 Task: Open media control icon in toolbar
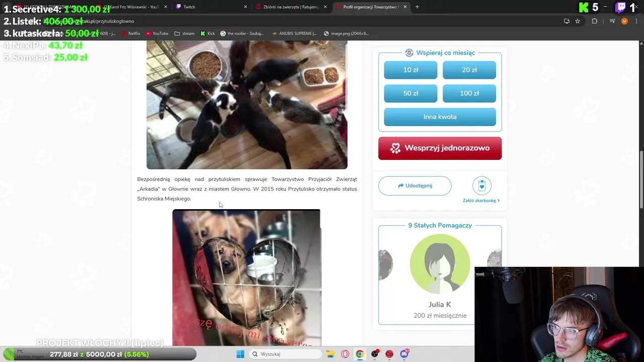pos(612,21)
